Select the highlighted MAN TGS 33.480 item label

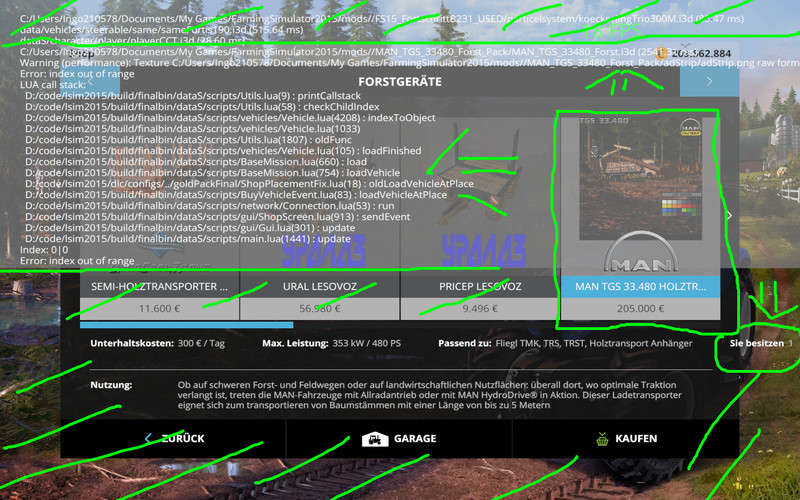click(x=640, y=286)
